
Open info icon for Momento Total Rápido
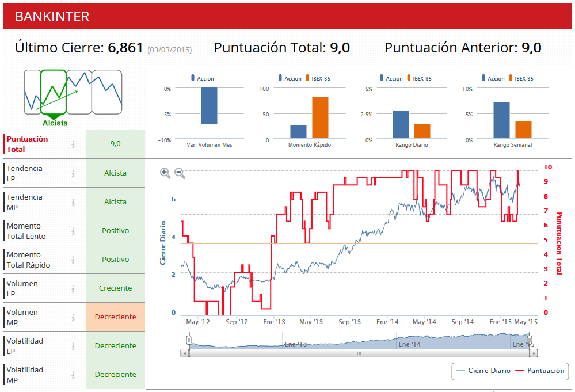(73, 260)
